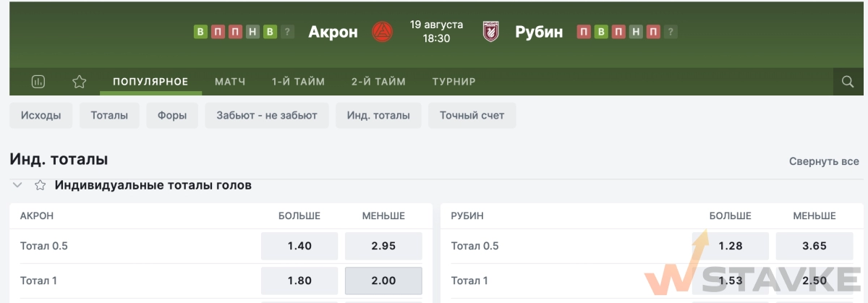Open the 1-Й ТАЙМ tab

coord(298,82)
